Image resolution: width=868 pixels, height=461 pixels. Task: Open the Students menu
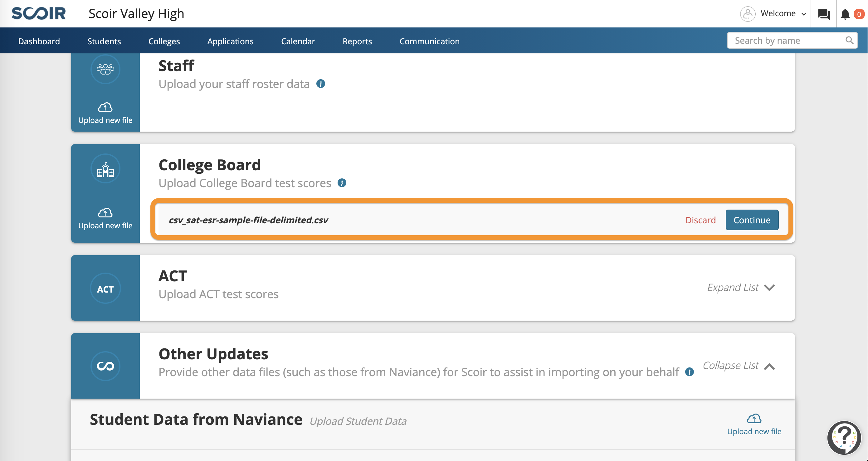[x=104, y=41]
